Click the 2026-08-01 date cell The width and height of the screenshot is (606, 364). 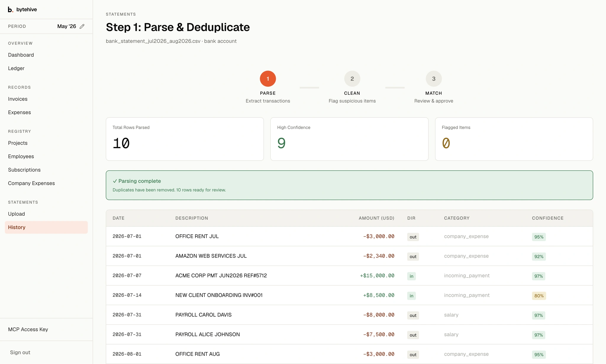[x=127, y=354]
